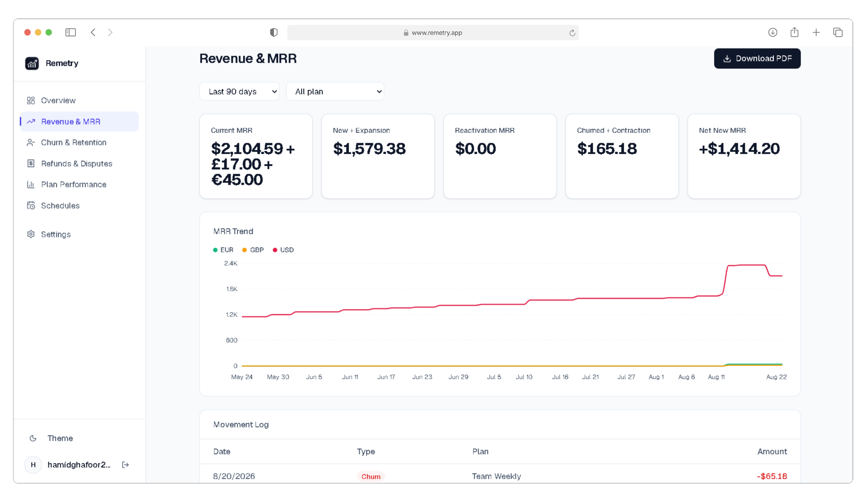This screenshot has width=868, height=488.
Task: Click the MRR Trend chart title
Action: pos(233,231)
